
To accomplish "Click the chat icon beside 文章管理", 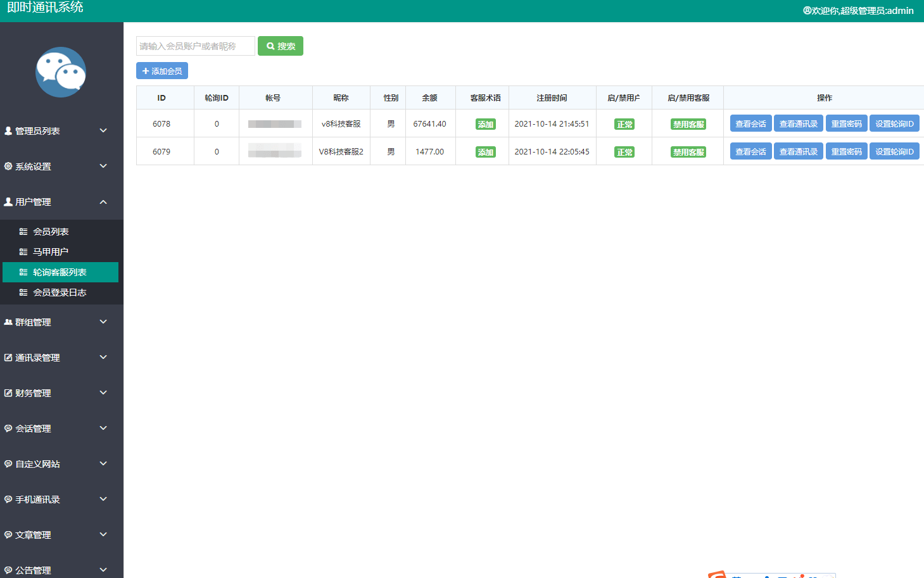I will click(x=8, y=535).
